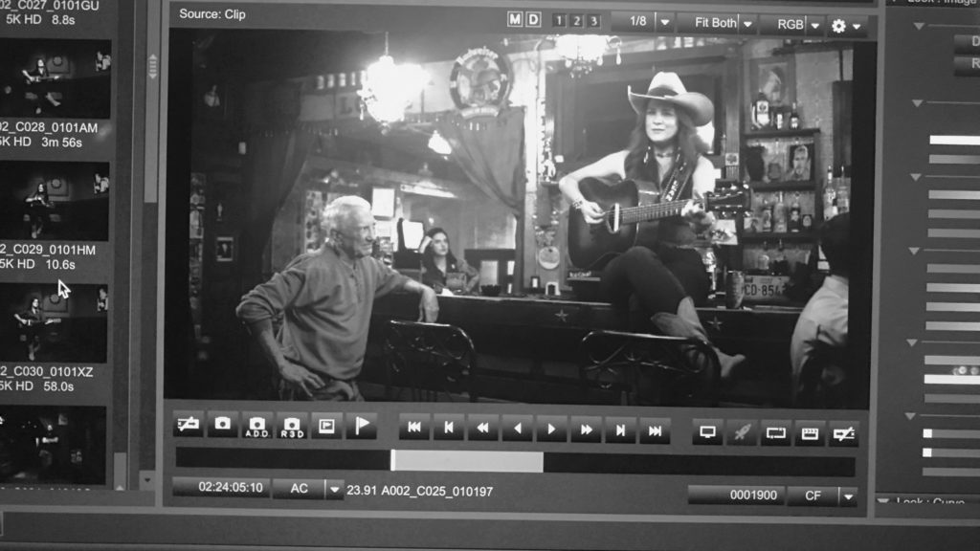Click the dropdown arrow beside the gear icon

(857, 26)
